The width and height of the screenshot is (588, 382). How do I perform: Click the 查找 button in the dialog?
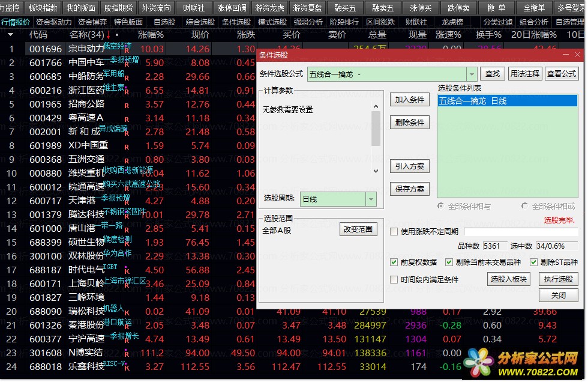tap(493, 73)
